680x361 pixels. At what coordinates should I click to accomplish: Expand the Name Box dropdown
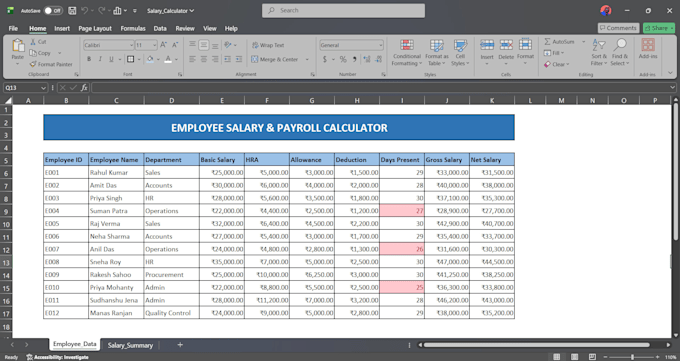click(43, 88)
